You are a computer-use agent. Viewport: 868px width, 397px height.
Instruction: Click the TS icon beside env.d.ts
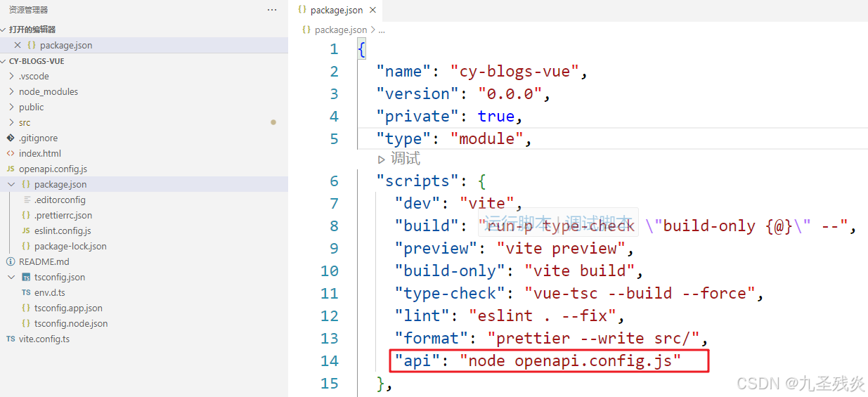[x=26, y=292]
